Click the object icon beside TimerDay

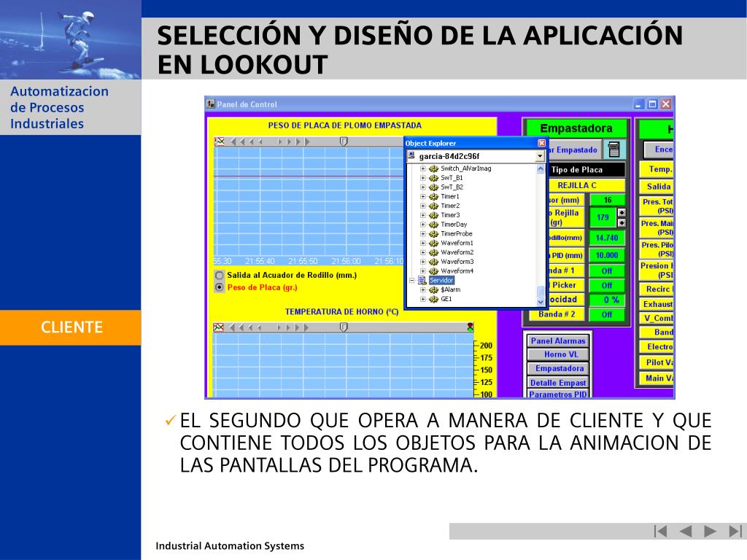click(433, 225)
